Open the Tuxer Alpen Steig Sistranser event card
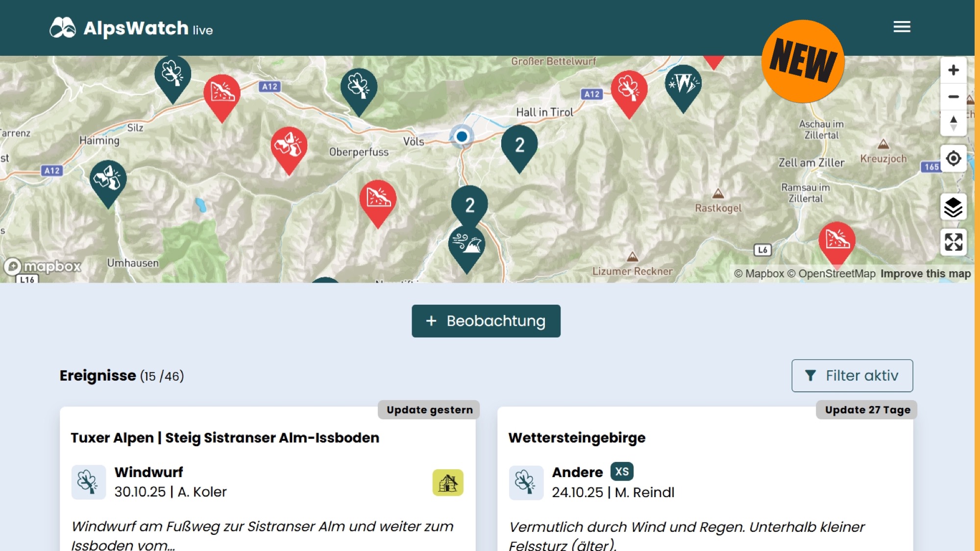980x551 pixels. (x=225, y=437)
